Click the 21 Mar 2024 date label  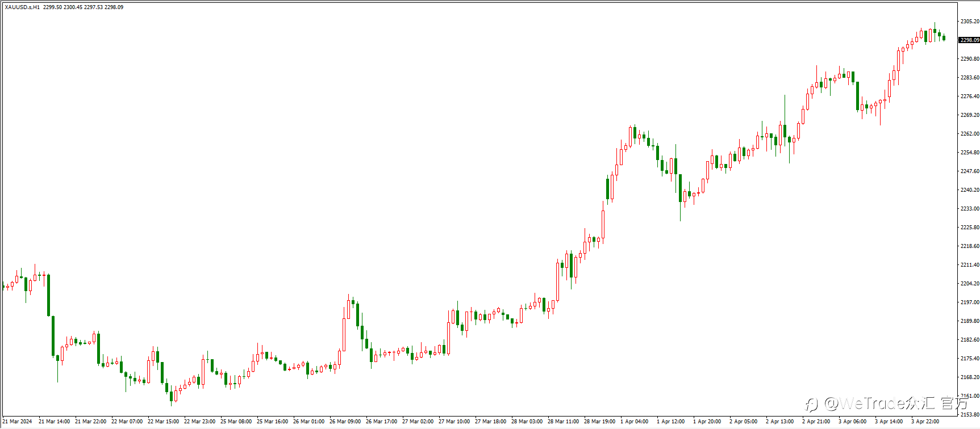tap(17, 422)
